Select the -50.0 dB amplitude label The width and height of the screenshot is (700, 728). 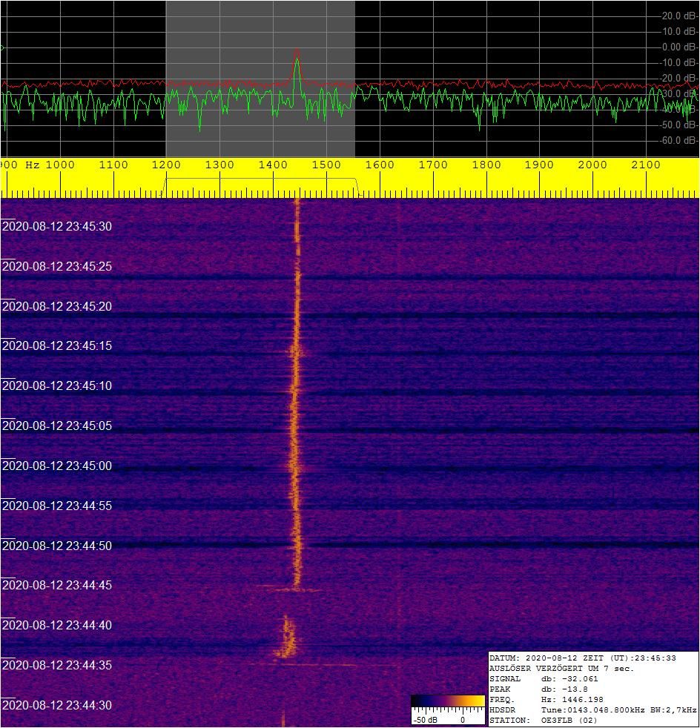(x=678, y=125)
